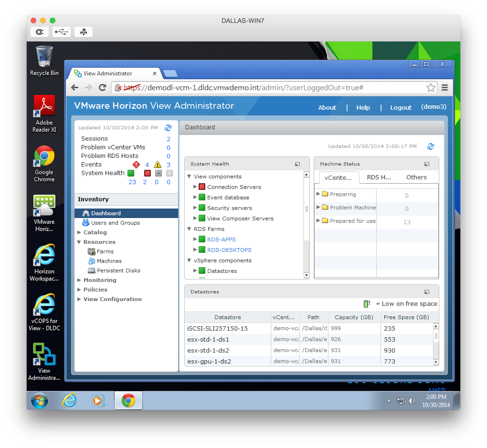Click the Logout link

click(401, 108)
